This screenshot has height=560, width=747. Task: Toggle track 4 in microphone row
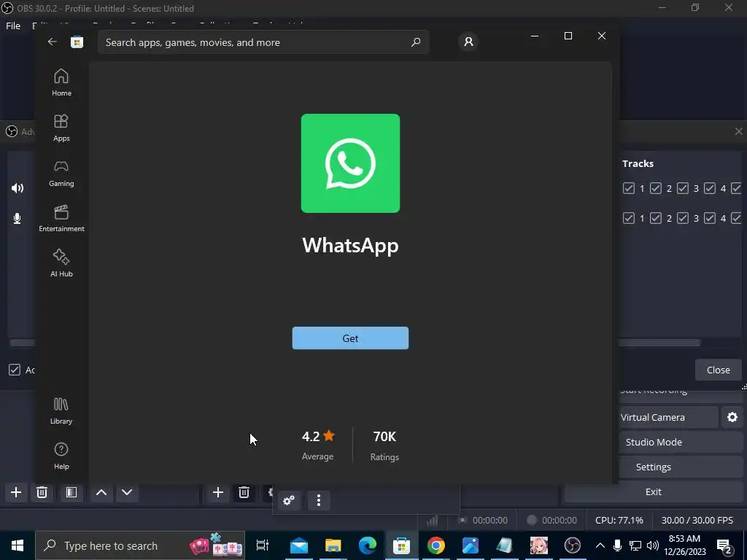710,218
